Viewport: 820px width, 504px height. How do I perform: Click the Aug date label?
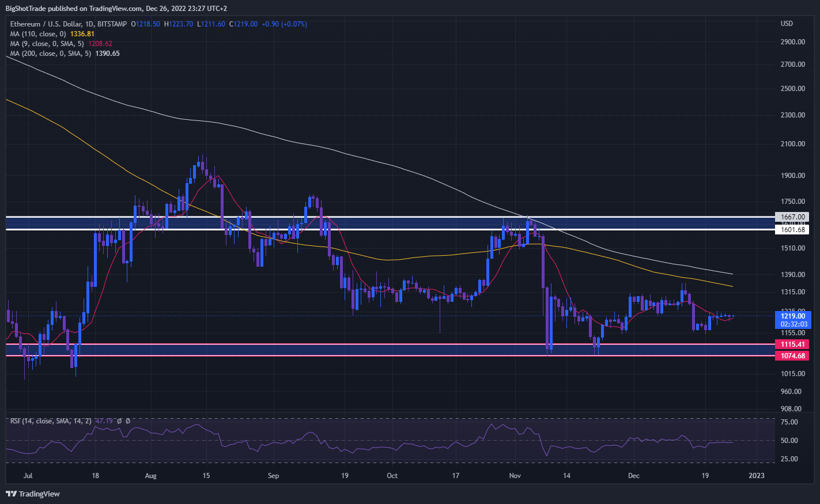coord(150,476)
